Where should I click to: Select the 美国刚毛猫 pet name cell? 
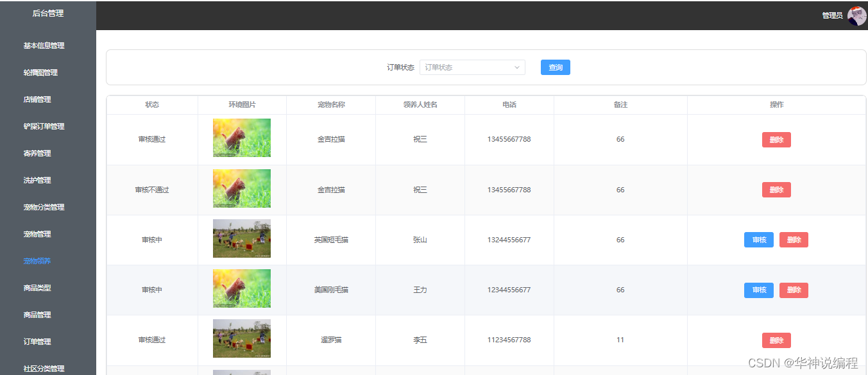coord(331,290)
